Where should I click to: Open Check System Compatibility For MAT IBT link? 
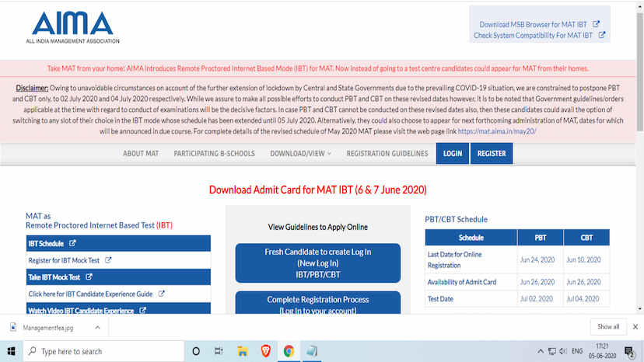(x=533, y=36)
